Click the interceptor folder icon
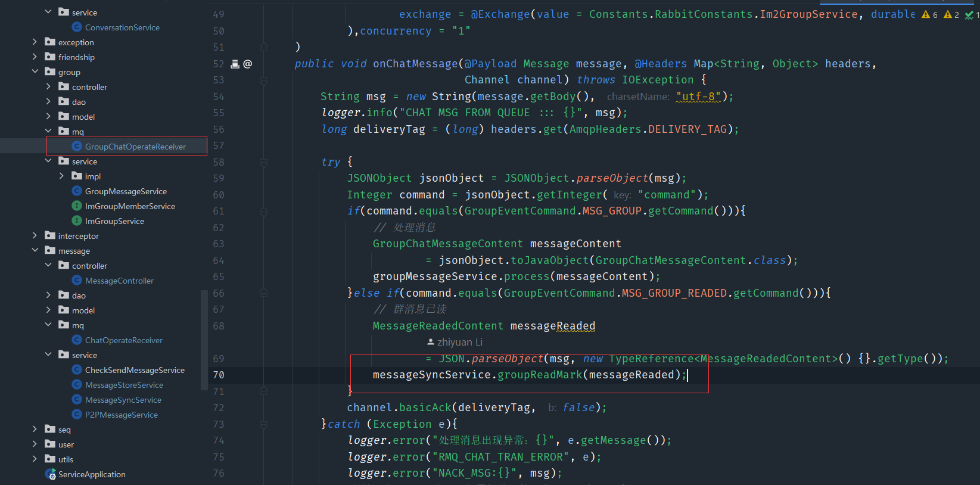The width and height of the screenshot is (980, 485). pos(50,235)
